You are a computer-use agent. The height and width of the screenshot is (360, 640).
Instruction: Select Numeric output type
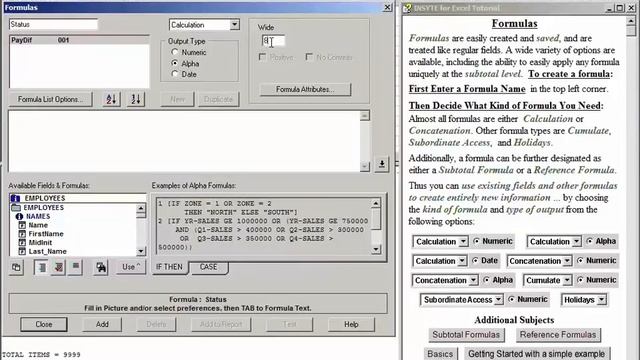point(175,52)
